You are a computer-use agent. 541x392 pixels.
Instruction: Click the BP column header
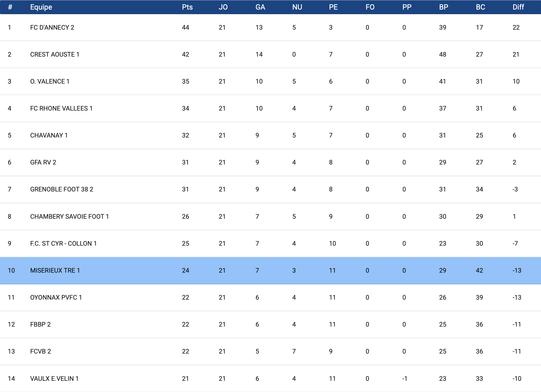pos(443,7)
